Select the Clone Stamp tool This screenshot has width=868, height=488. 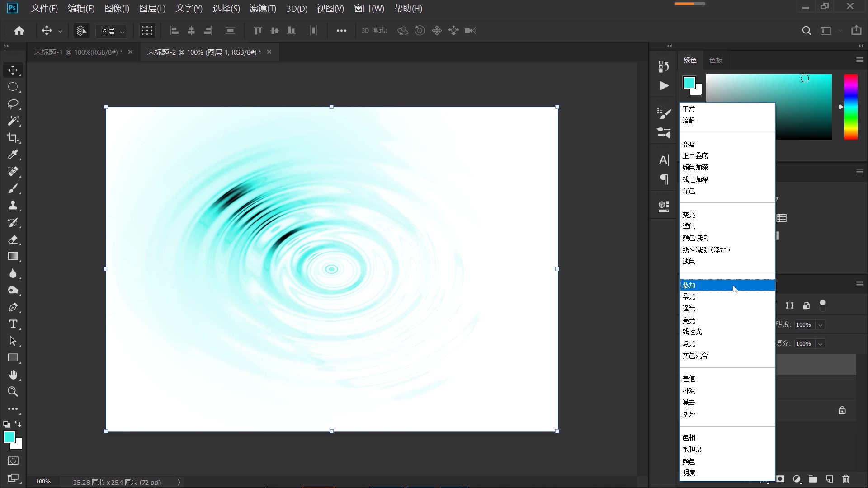(13, 206)
